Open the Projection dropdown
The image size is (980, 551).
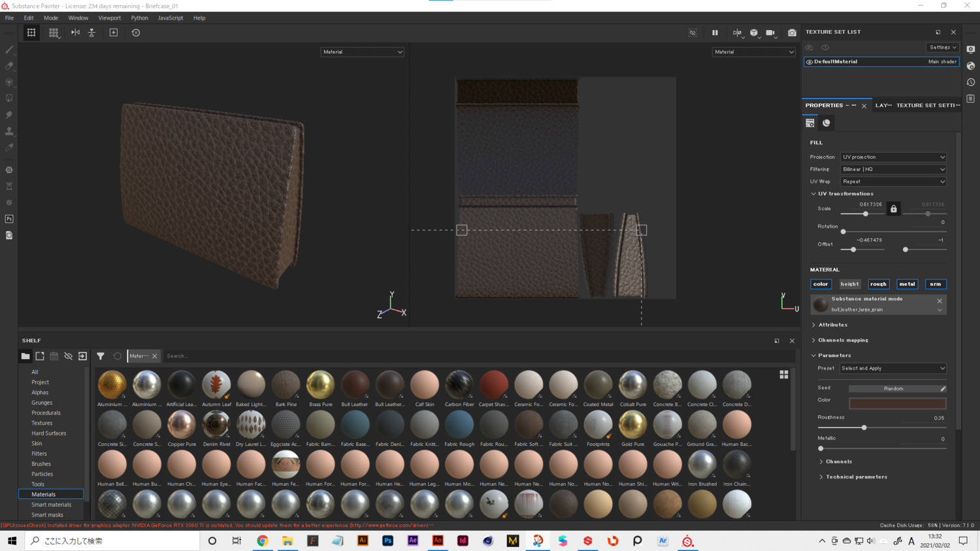[x=892, y=157]
